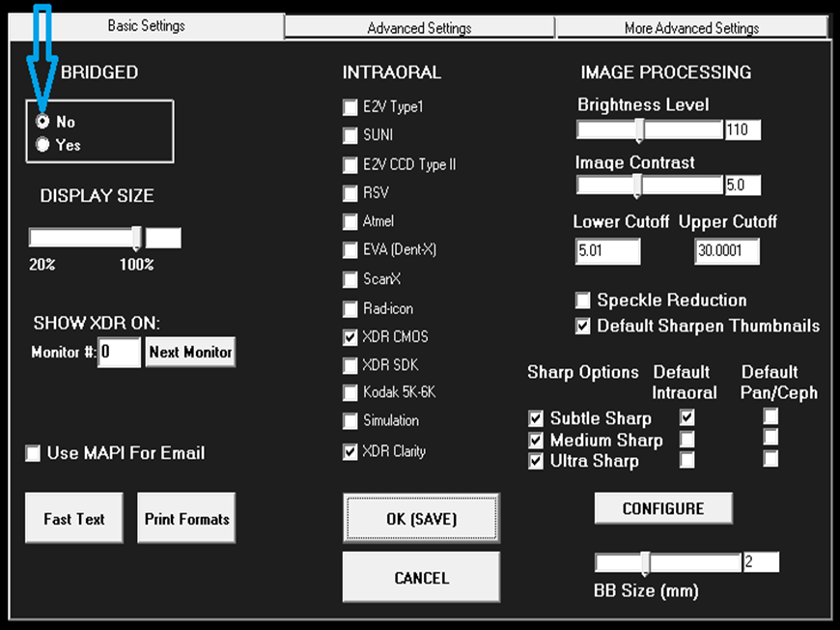Click the Monitor # input field

click(119, 352)
